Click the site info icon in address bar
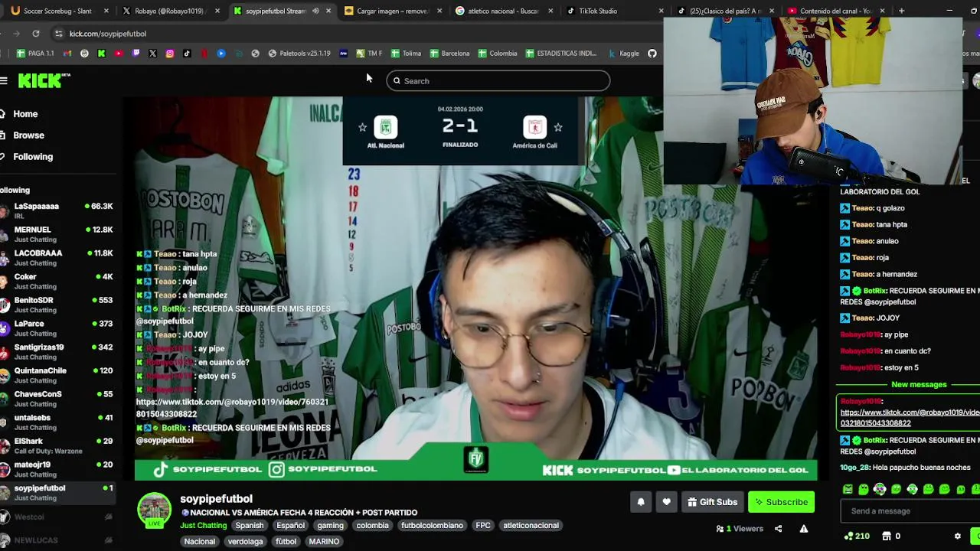The image size is (980, 551). click(x=59, y=34)
